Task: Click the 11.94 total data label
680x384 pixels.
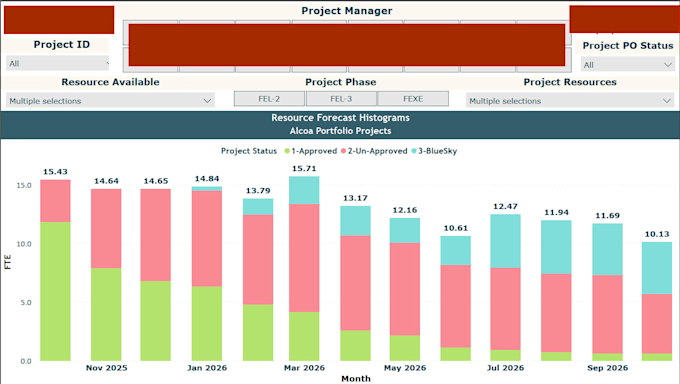Action: click(x=556, y=212)
